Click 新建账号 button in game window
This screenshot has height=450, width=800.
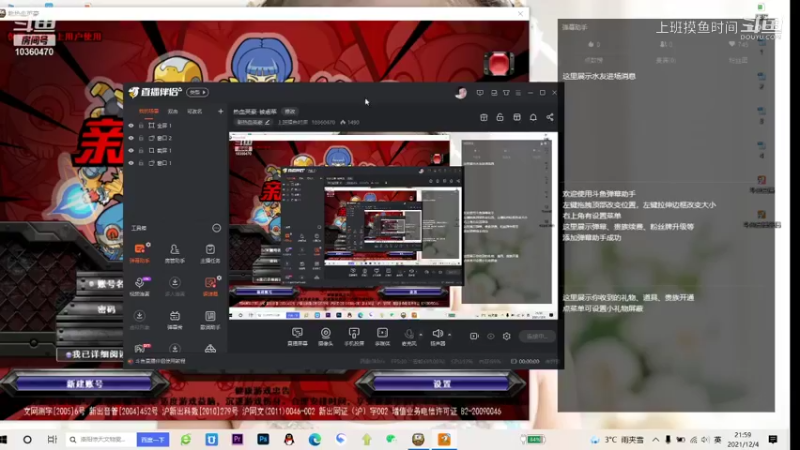click(x=85, y=384)
